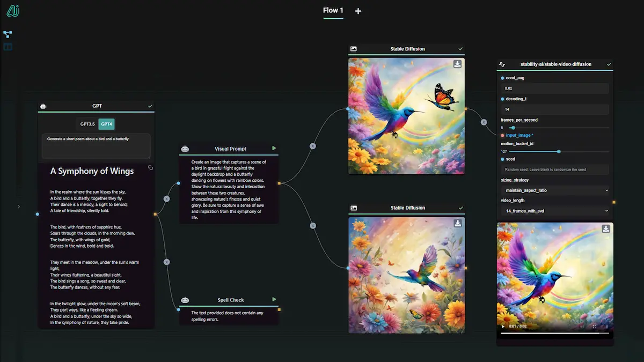Click the waveform icon on the stable-video-diffusion node

pyautogui.click(x=502, y=64)
